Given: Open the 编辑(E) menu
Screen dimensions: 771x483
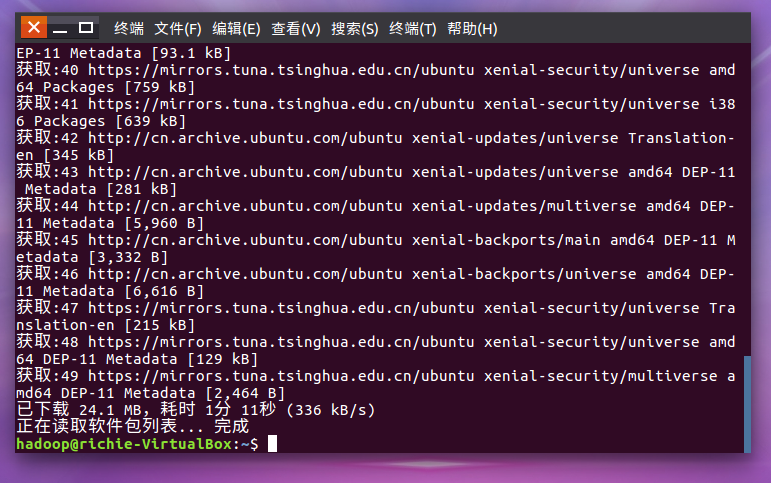Looking at the screenshot, I should point(236,29).
